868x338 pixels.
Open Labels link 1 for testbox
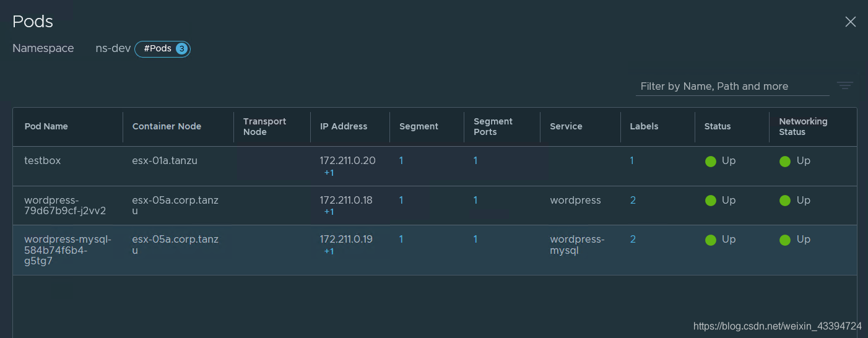631,160
